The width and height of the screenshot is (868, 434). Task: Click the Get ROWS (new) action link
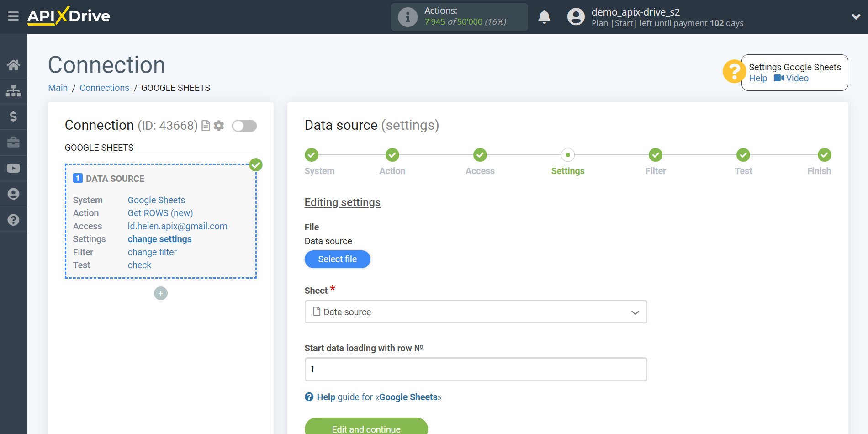tap(160, 213)
